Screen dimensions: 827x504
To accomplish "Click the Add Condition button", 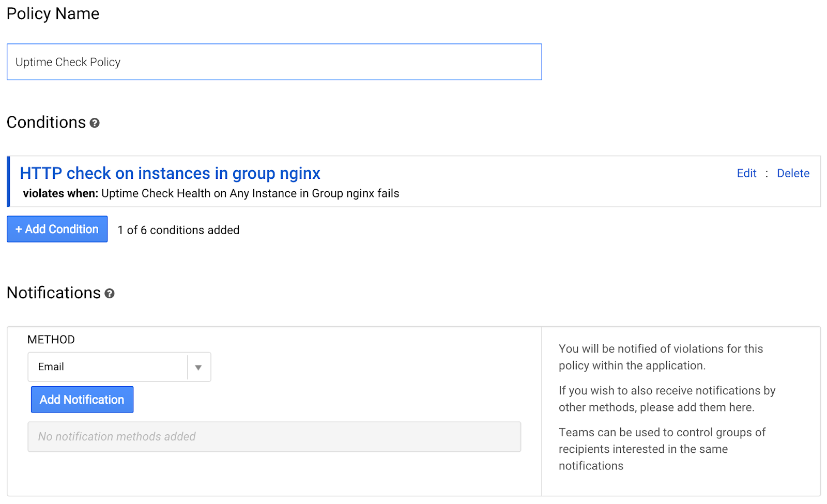I will click(x=57, y=229).
